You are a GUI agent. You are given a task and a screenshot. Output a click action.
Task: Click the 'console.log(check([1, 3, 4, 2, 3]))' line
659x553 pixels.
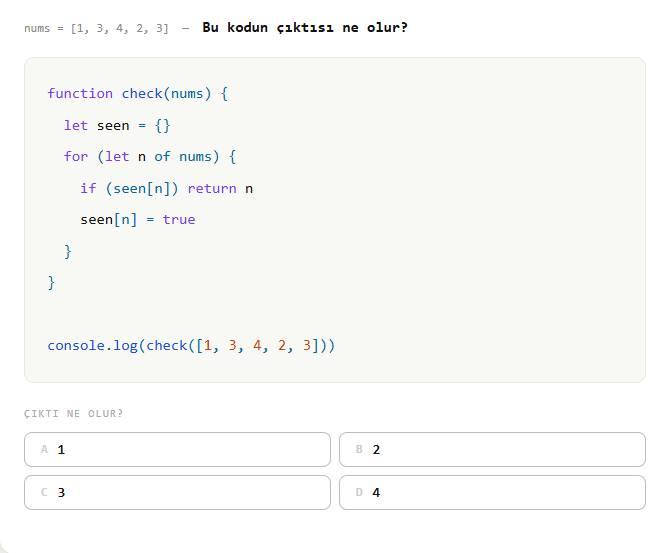191,346
